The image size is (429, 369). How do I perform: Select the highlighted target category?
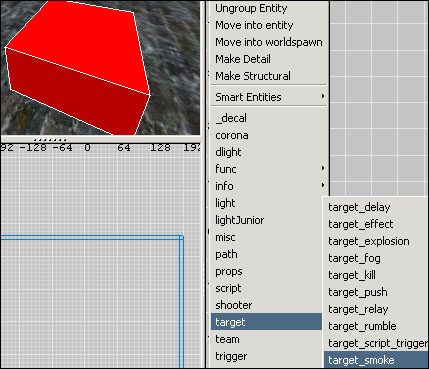(x=267, y=322)
